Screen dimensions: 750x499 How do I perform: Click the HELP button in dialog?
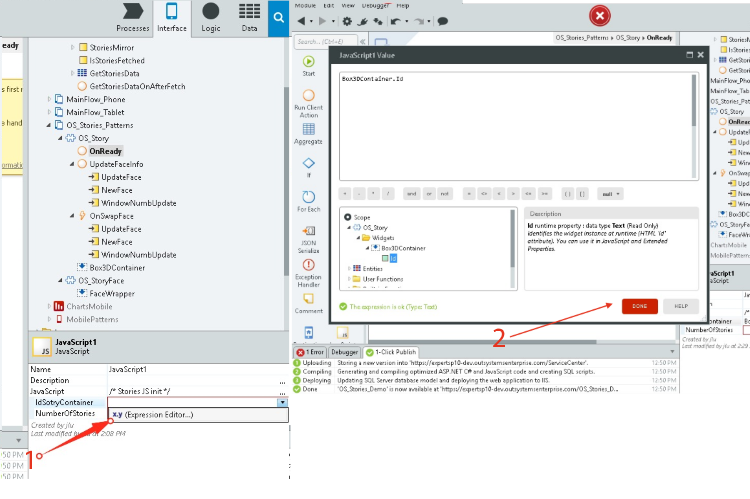[x=680, y=306]
